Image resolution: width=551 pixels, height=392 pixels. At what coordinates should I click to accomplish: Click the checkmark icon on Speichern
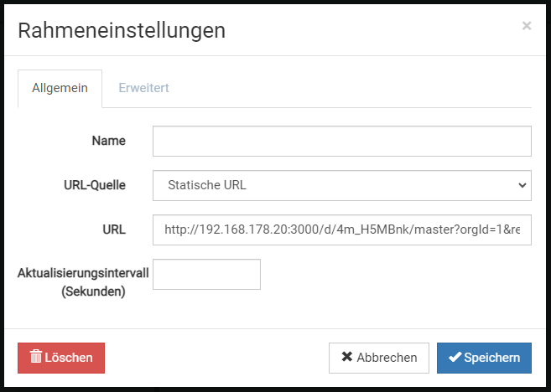pyautogui.click(x=455, y=357)
